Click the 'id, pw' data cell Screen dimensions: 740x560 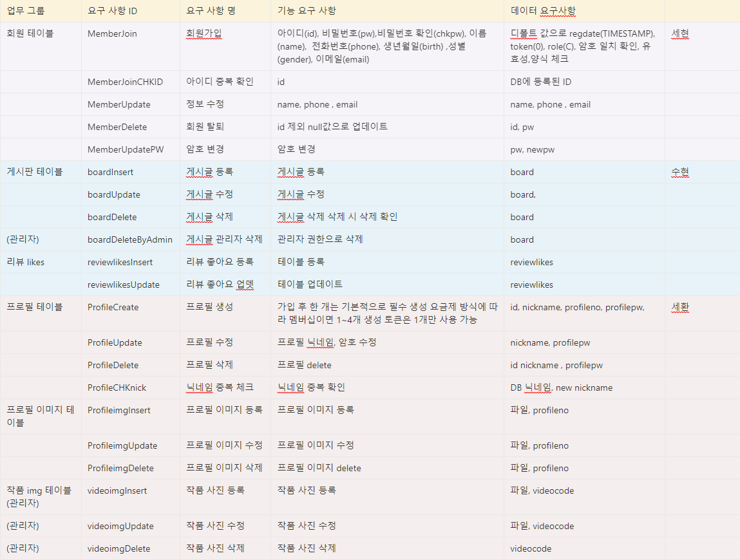click(584, 127)
